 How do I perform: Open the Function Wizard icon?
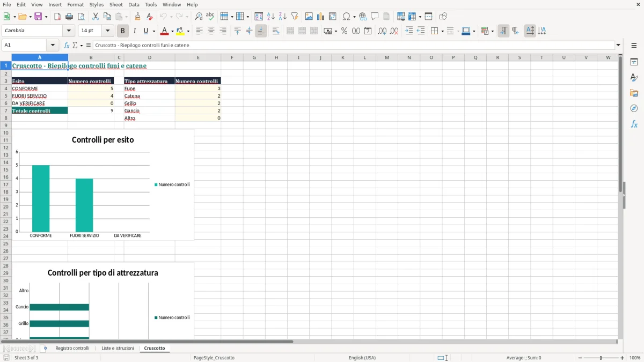point(67,46)
